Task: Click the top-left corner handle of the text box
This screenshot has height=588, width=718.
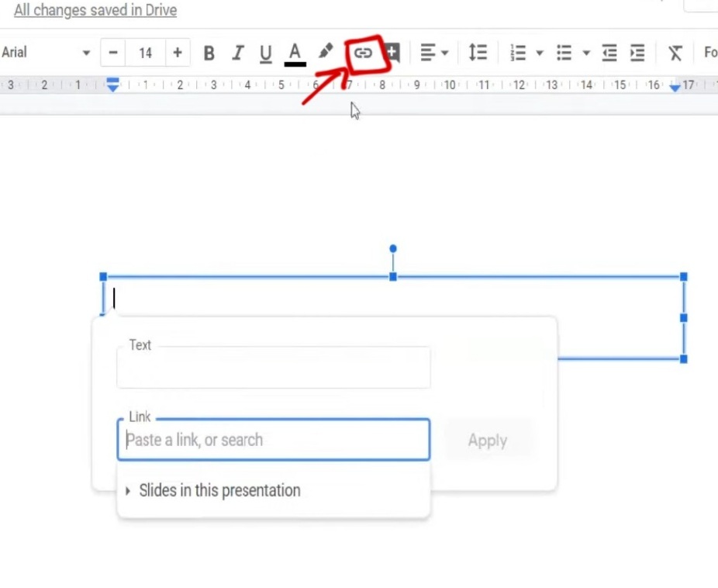Action: [x=103, y=277]
